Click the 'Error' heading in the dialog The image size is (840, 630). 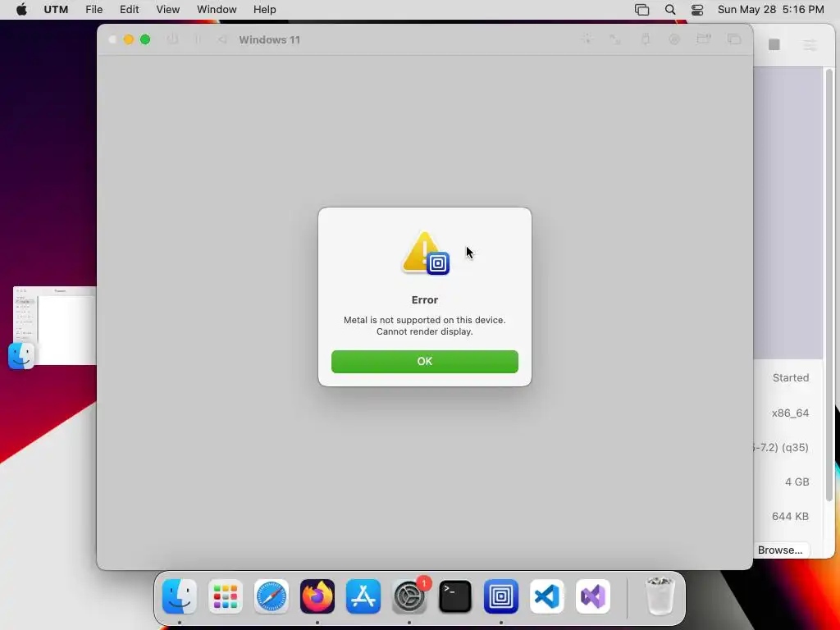coord(424,300)
